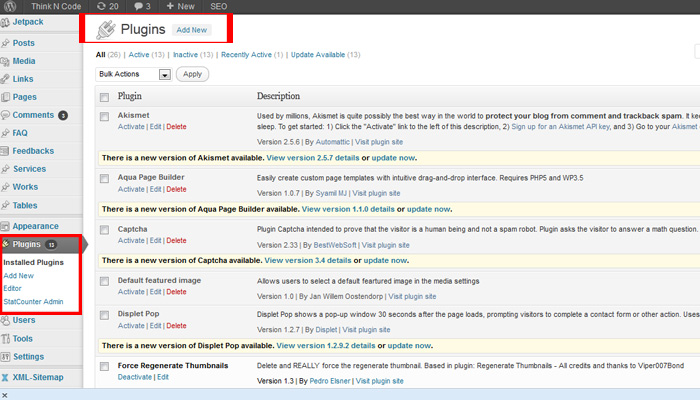This screenshot has width=700, height=400.
Task: Open the SEO admin bar menu
Action: (218, 6)
